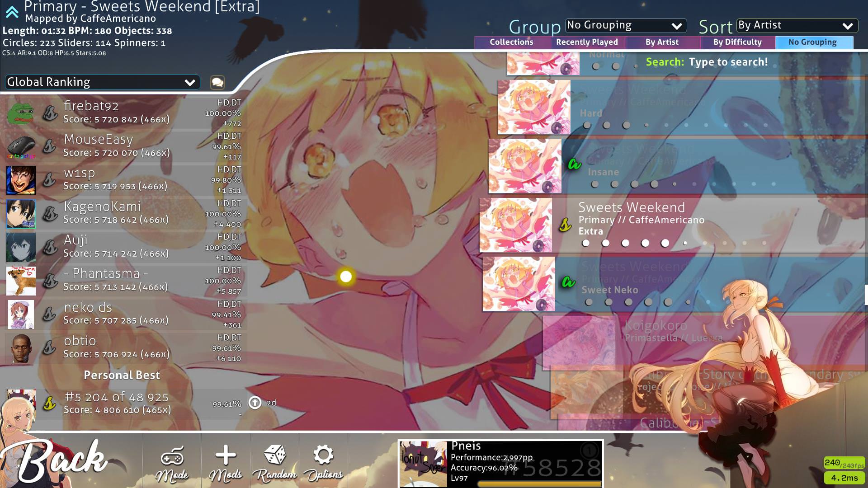
Task: Click KagenoKami's avatar image
Action: (21, 213)
